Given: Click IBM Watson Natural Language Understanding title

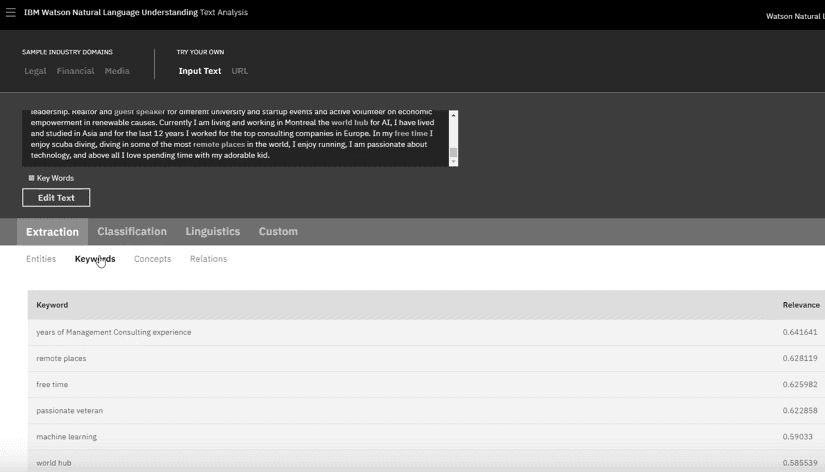Looking at the screenshot, I should tap(111, 12).
